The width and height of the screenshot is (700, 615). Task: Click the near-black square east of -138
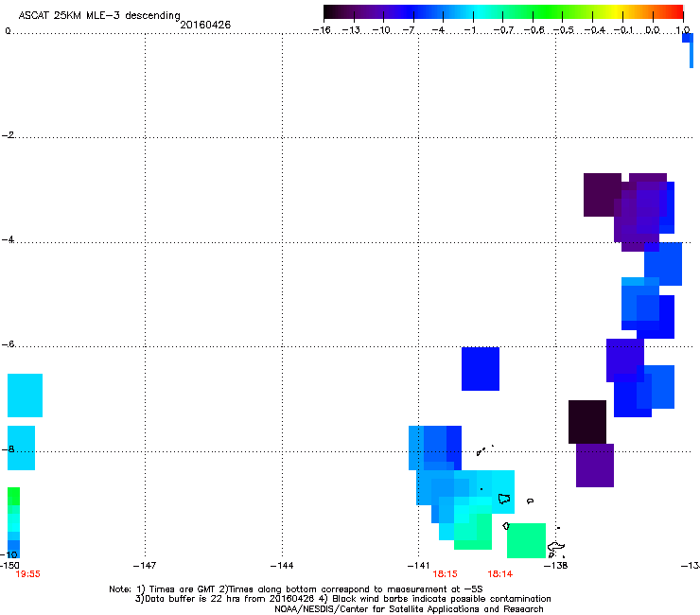tap(587, 422)
